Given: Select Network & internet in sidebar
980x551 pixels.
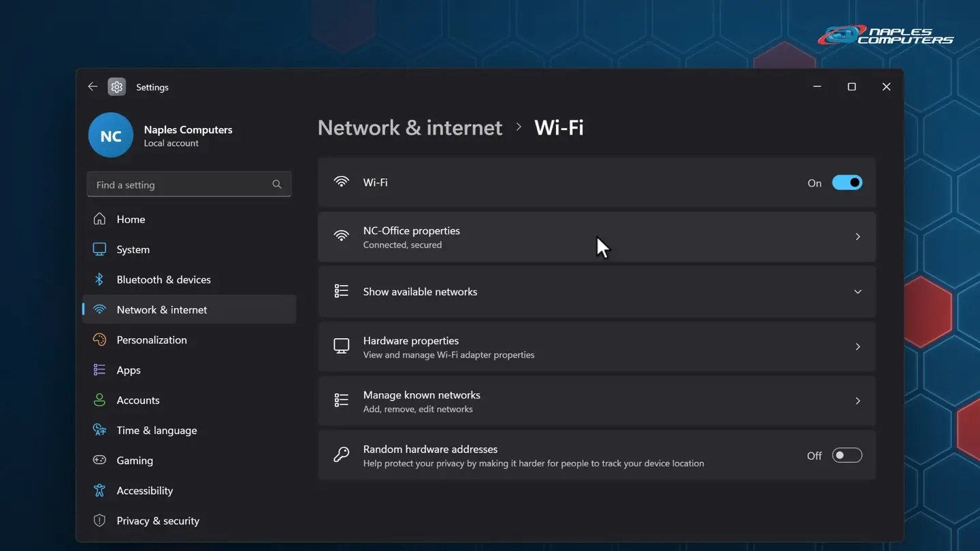Looking at the screenshot, I should tap(189, 310).
